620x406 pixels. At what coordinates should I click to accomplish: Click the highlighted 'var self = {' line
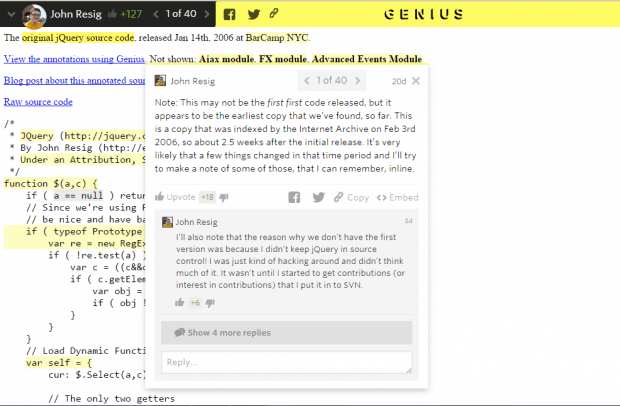[59, 363]
